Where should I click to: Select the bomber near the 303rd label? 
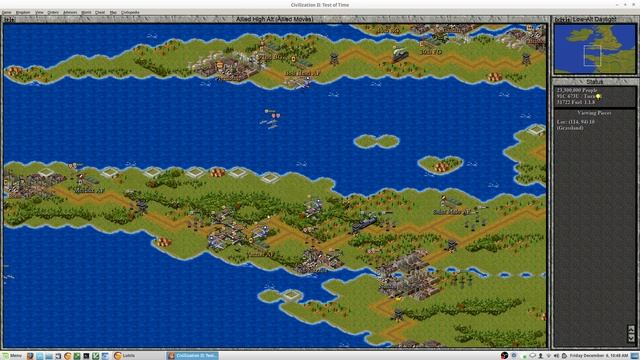[400, 55]
